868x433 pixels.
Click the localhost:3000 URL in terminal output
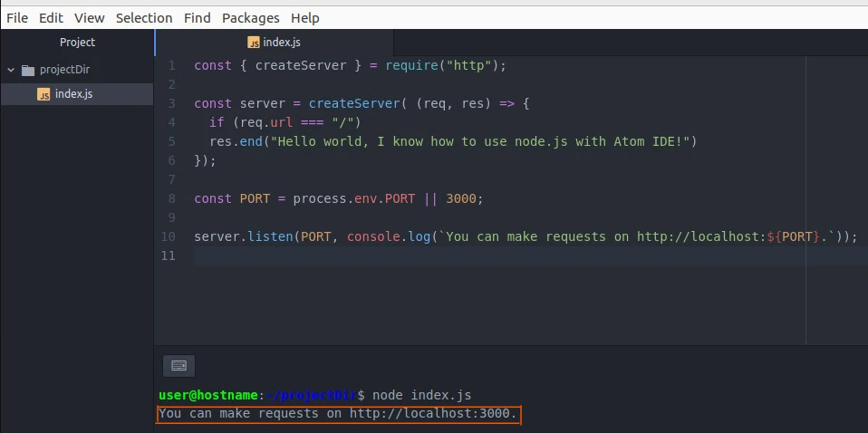pos(432,414)
